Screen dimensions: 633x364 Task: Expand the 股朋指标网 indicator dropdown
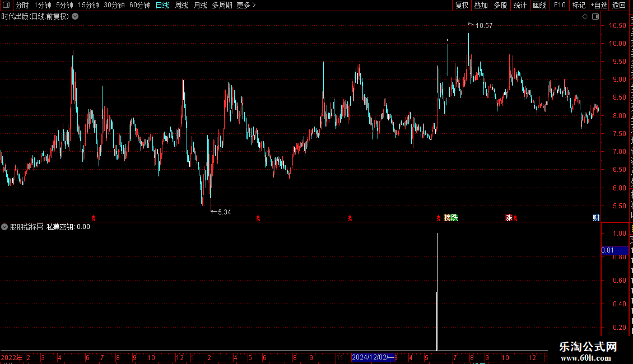coord(4,227)
